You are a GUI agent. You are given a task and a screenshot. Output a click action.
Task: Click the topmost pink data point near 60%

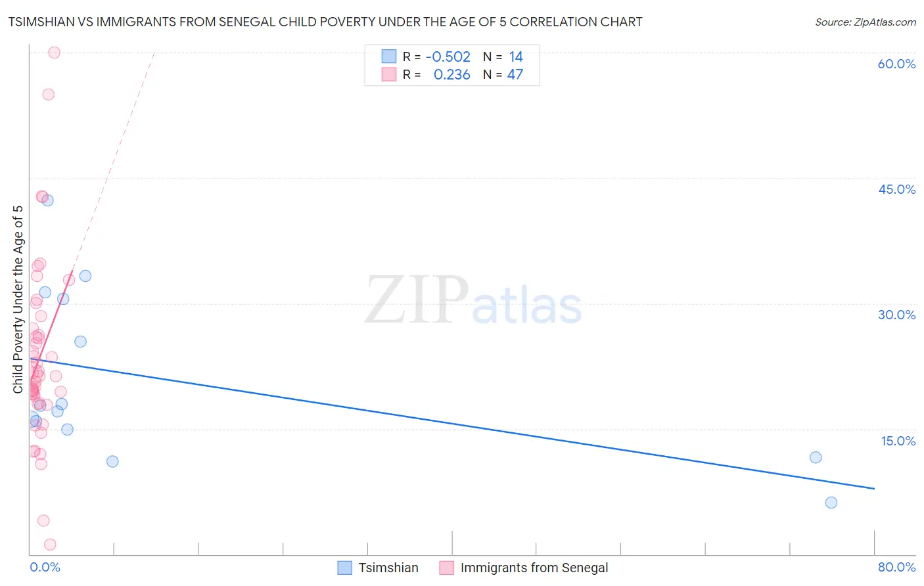point(54,53)
